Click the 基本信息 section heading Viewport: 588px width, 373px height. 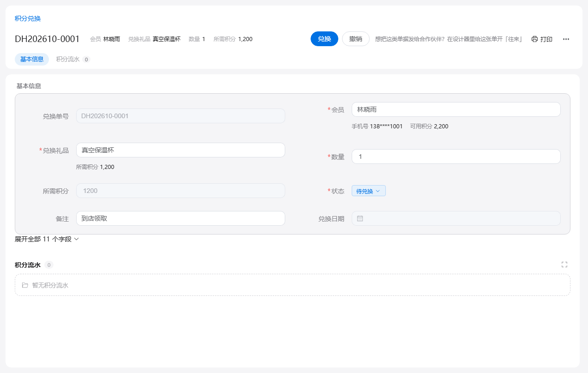coord(29,86)
